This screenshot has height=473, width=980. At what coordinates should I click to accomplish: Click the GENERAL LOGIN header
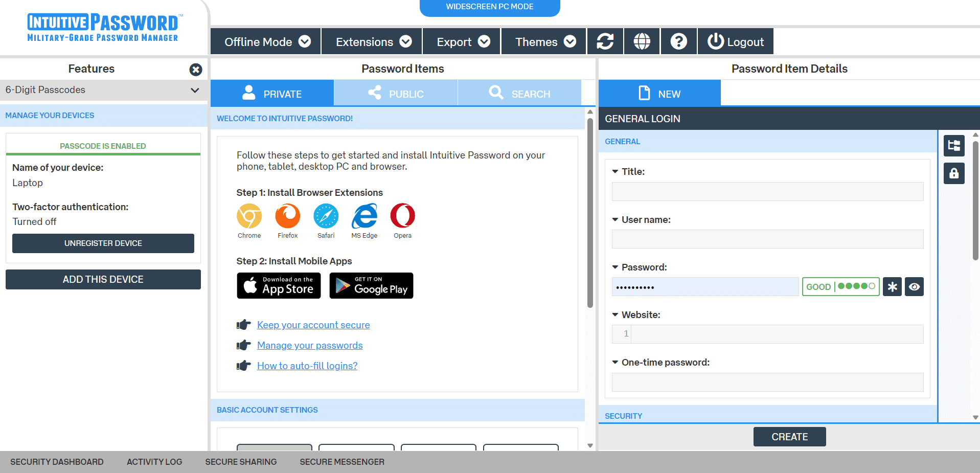(789, 119)
